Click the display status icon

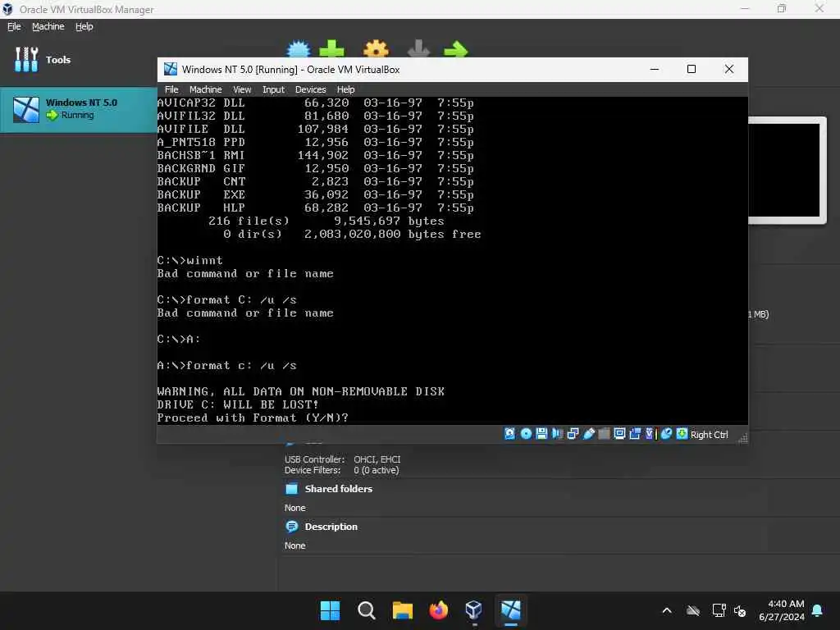[619, 434]
